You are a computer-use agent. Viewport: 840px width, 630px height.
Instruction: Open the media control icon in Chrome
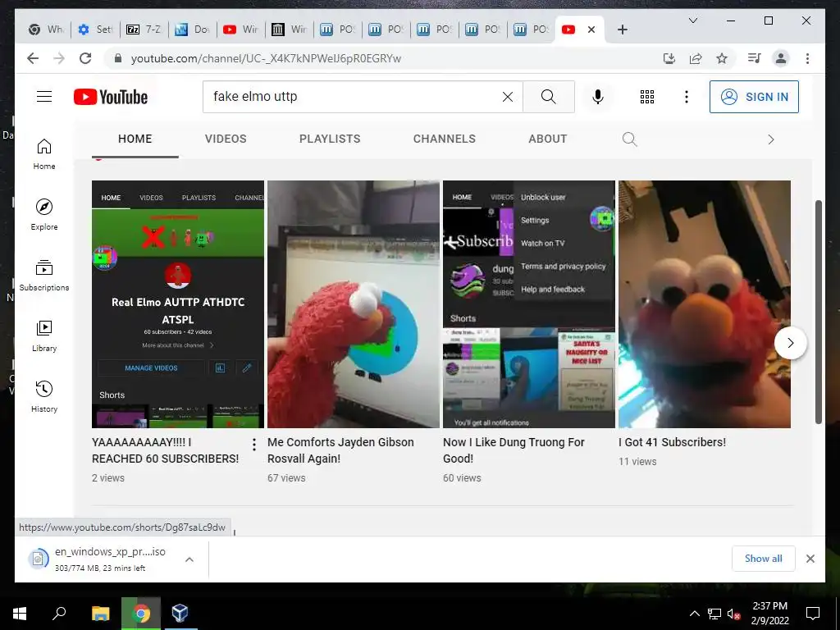coord(755,58)
